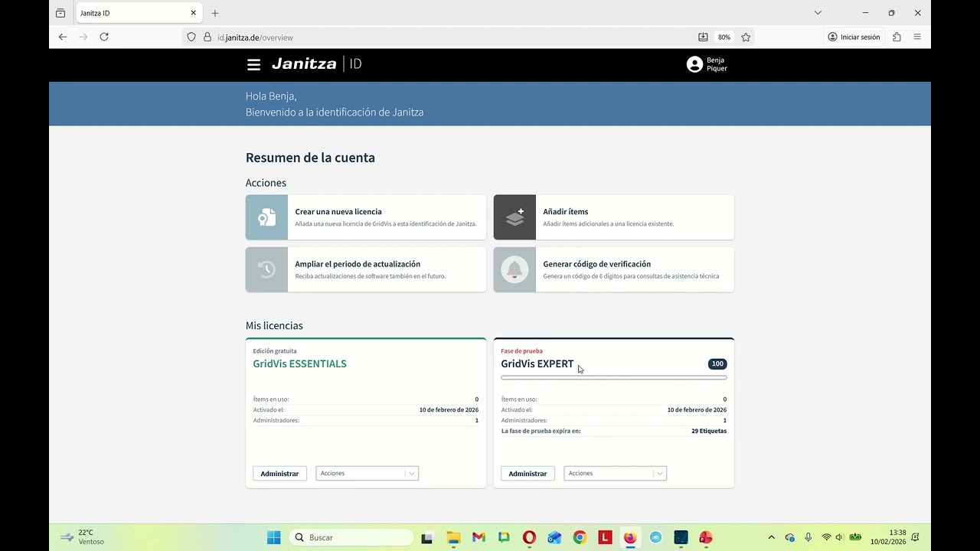Open the 80% zoom level indicator
Screen dimensions: 980x551
724,37
